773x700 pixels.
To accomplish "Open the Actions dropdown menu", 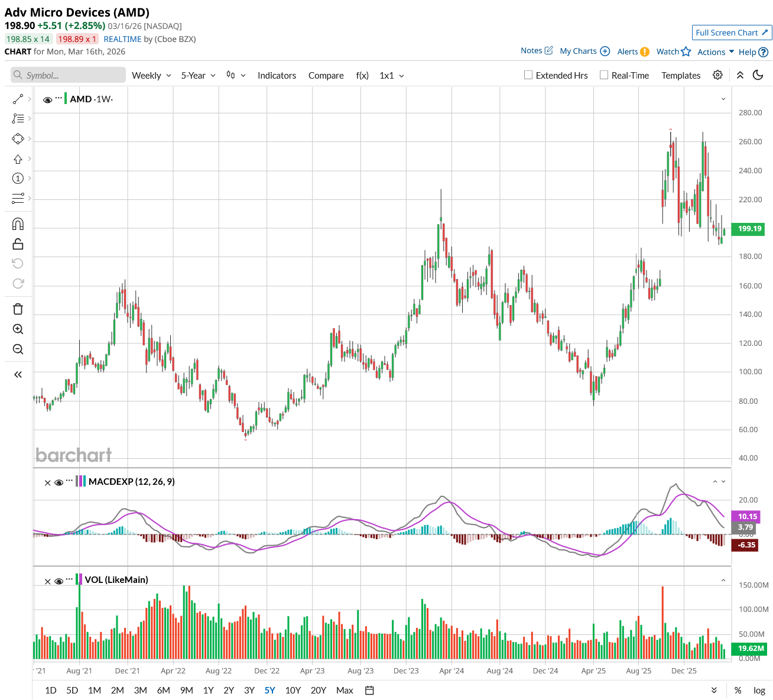I will pos(715,52).
